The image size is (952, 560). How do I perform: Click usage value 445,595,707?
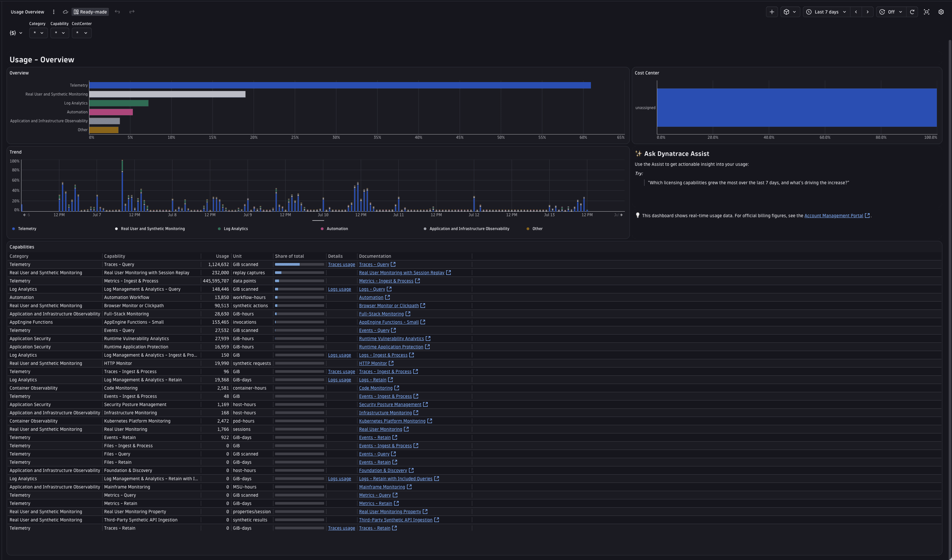point(216,281)
